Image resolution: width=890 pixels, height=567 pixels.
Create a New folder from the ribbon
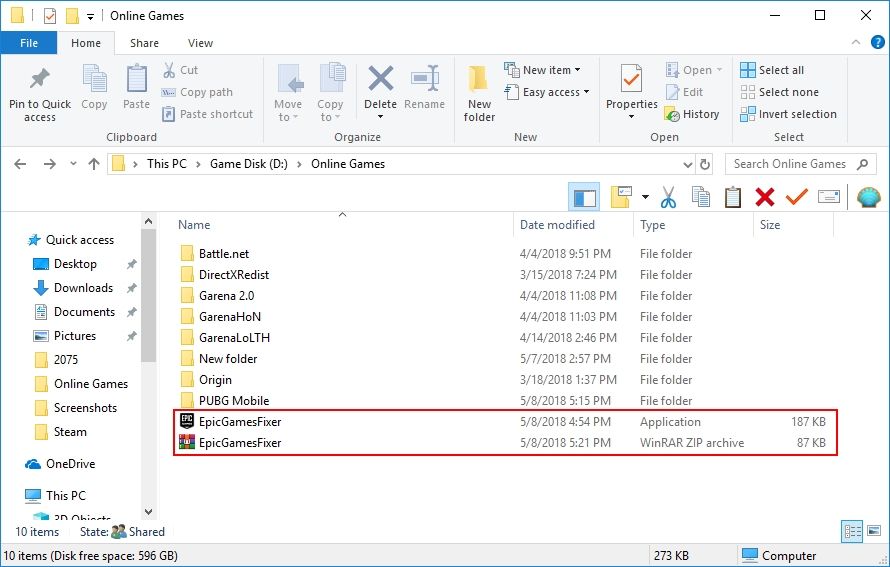(479, 93)
